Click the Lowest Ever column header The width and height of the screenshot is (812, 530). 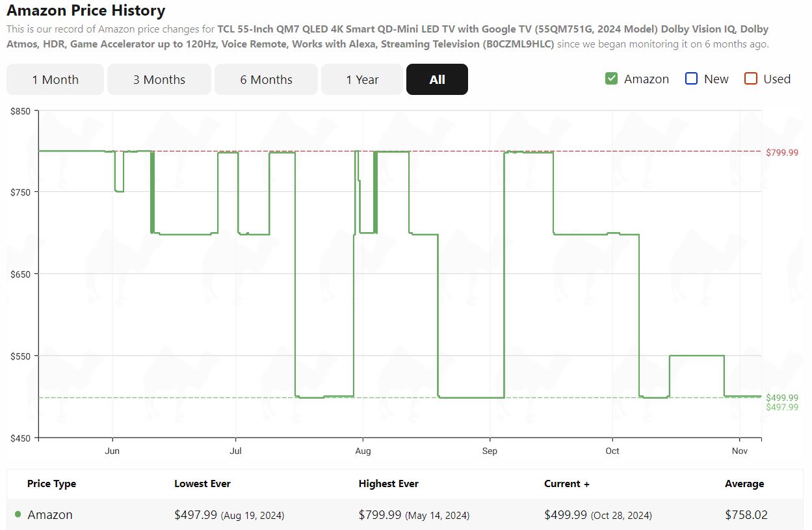click(x=202, y=484)
